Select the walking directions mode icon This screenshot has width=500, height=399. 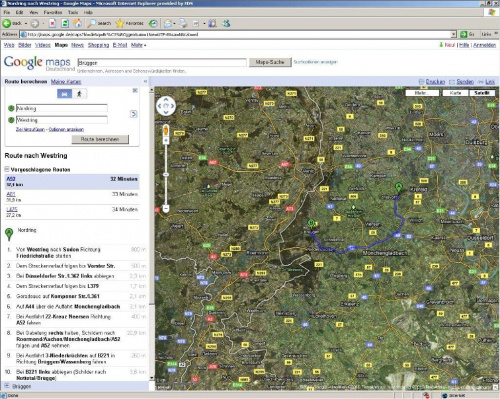pyautogui.click(x=79, y=94)
